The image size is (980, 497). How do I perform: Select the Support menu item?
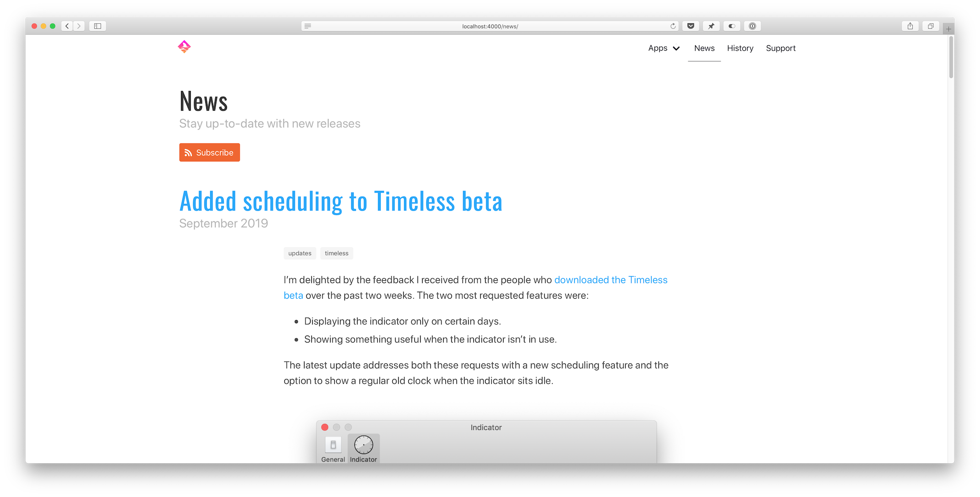point(781,48)
